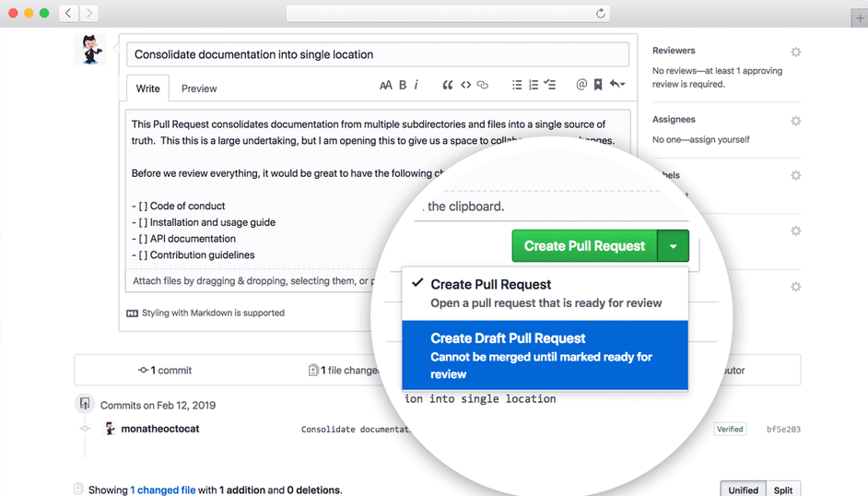Reload the page with the refresh icon
Image resolution: width=868 pixels, height=496 pixels.
600,13
